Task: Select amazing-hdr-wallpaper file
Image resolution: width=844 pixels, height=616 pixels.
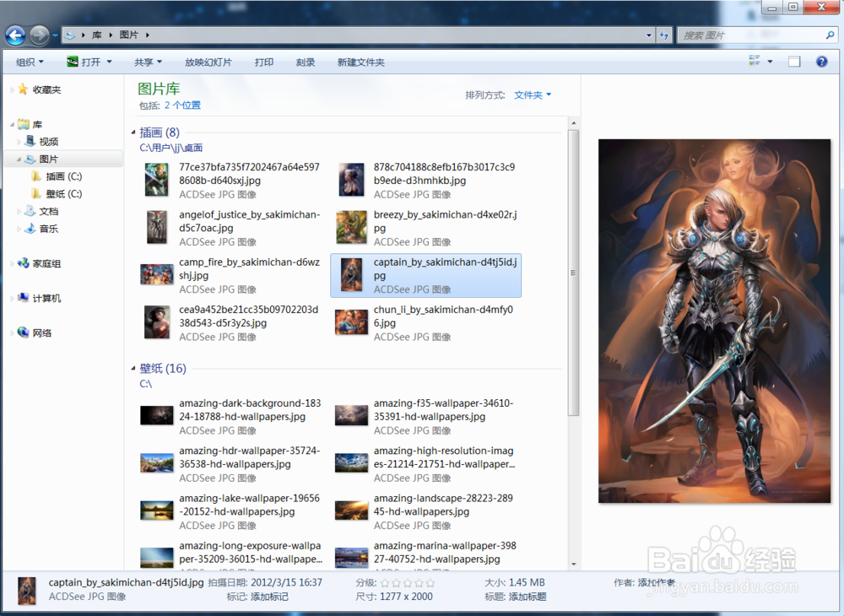Action: pos(233,464)
